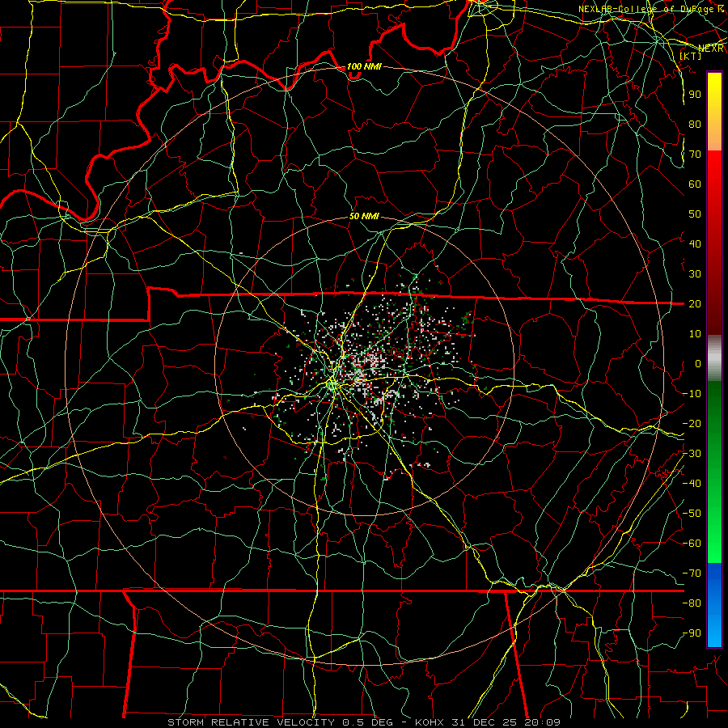Click the -30 value on velocity scale
This screenshot has height=728, width=728.
click(692, 454)
